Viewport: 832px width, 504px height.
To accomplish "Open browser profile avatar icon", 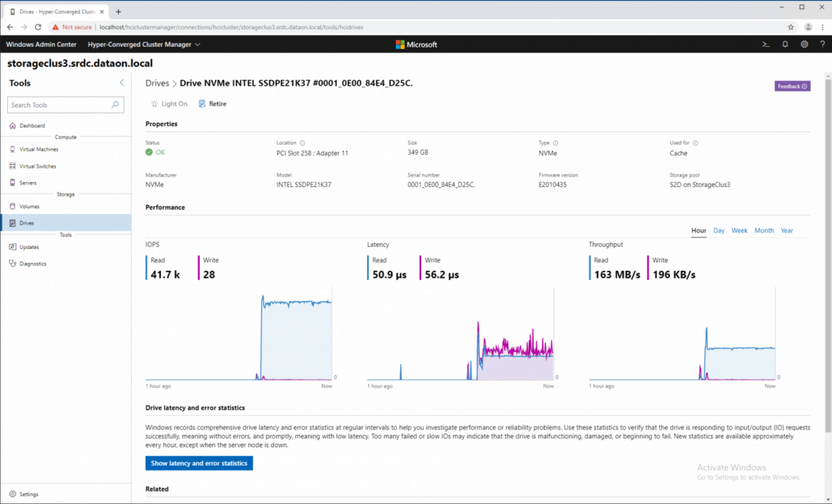I will click(808, 27).
